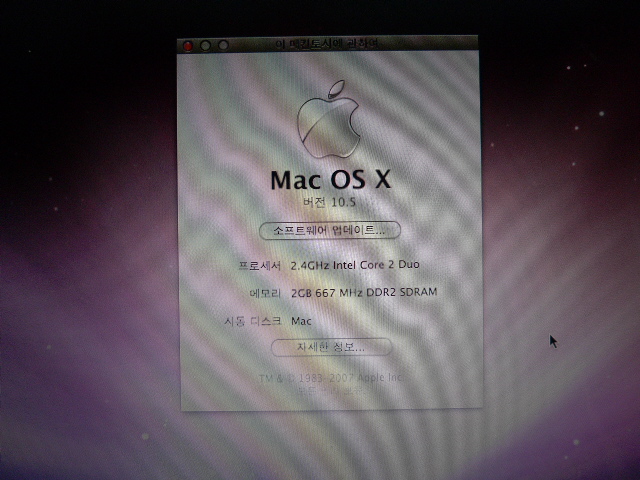Click the 메모리 label

pos(264,293)
